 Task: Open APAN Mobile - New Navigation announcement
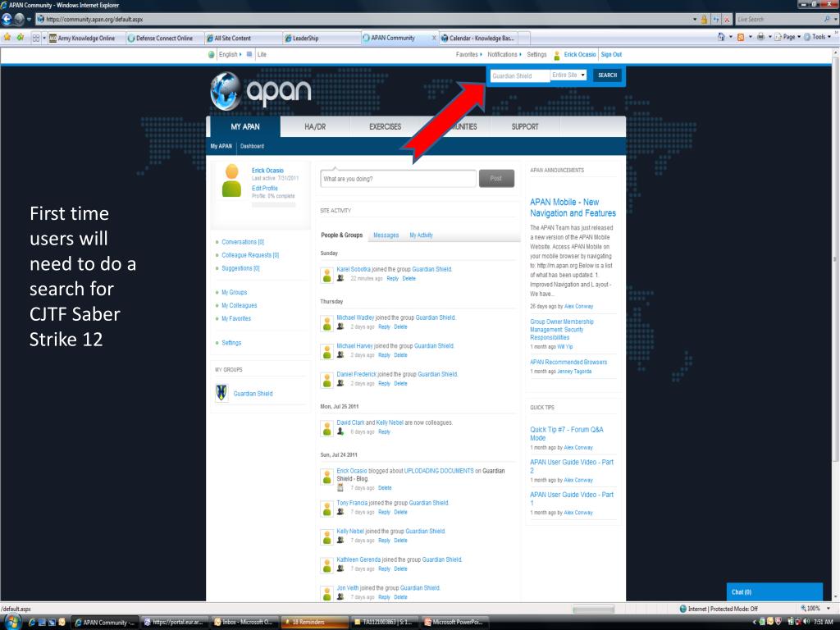pyautogui.click(x=573, y=208)
